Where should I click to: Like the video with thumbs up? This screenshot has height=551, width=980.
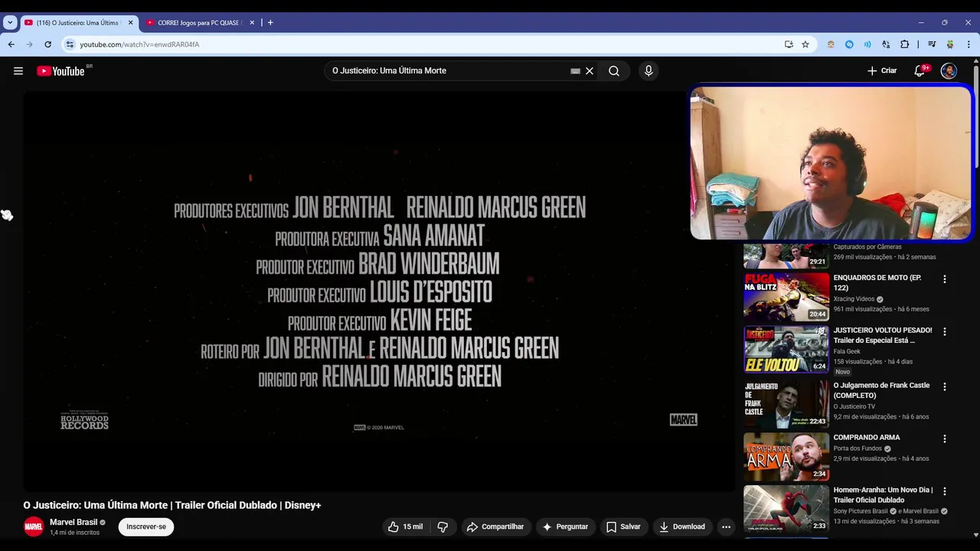pyautogui.click(x=406, y=527)
